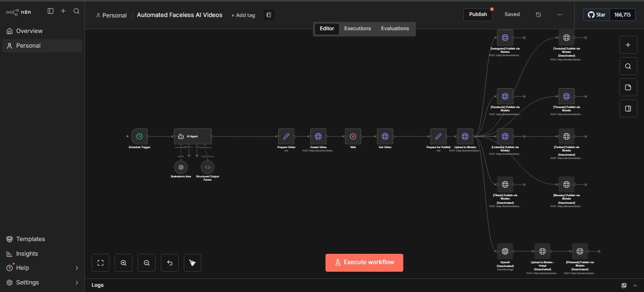
Task: Click the workflow description icon beside Add tag
Action: coord(269,15)
